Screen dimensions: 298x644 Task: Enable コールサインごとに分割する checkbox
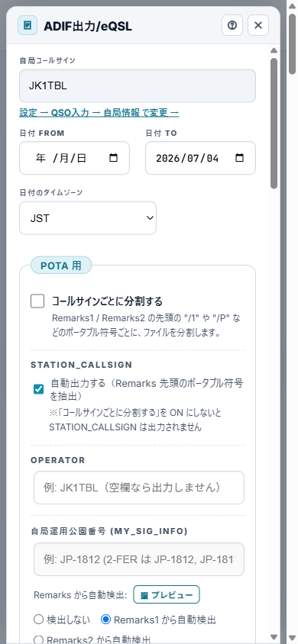[x=37, y=301]
